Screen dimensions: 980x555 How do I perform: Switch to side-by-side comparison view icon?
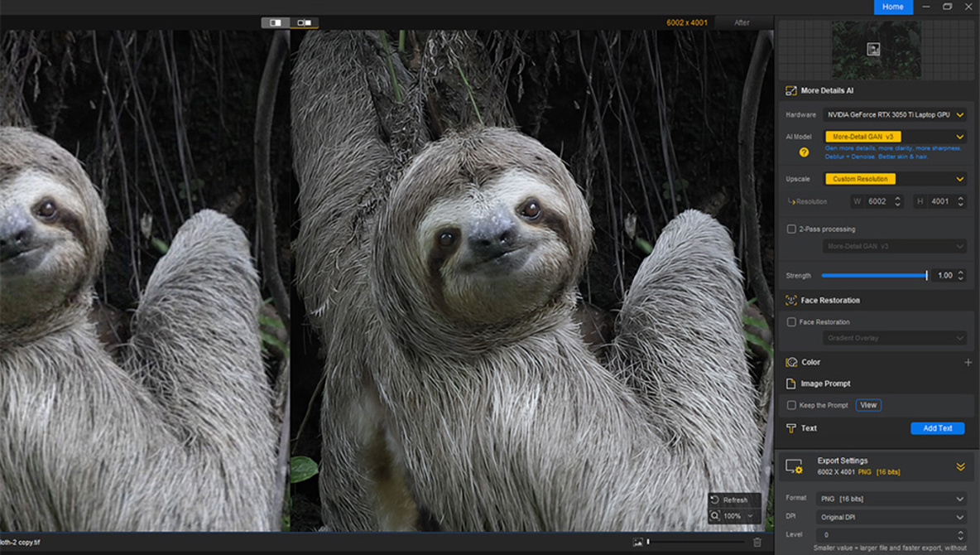(303, 23)
